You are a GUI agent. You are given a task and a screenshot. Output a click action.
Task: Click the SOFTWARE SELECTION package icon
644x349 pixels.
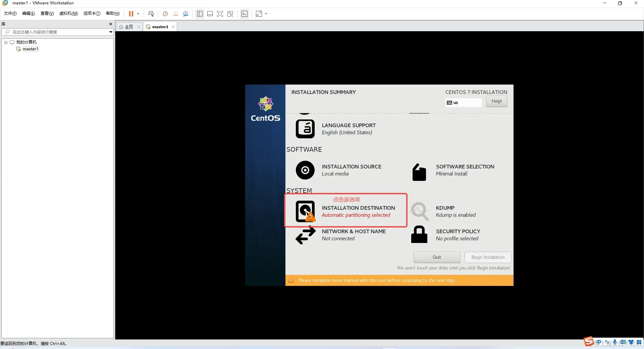click(419, 172)
